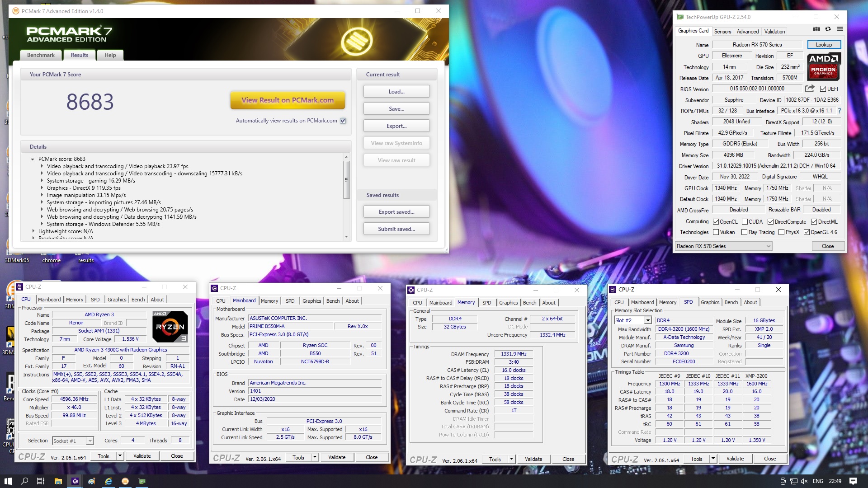Open the Radeon RX 570 Series GPU dropdown
This screenshot has width=868, height=488.
coord(723,246)
